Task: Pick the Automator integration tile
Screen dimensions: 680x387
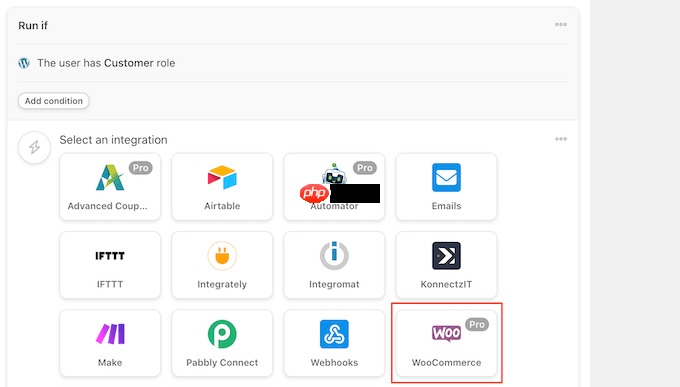Action: point(334,187)
